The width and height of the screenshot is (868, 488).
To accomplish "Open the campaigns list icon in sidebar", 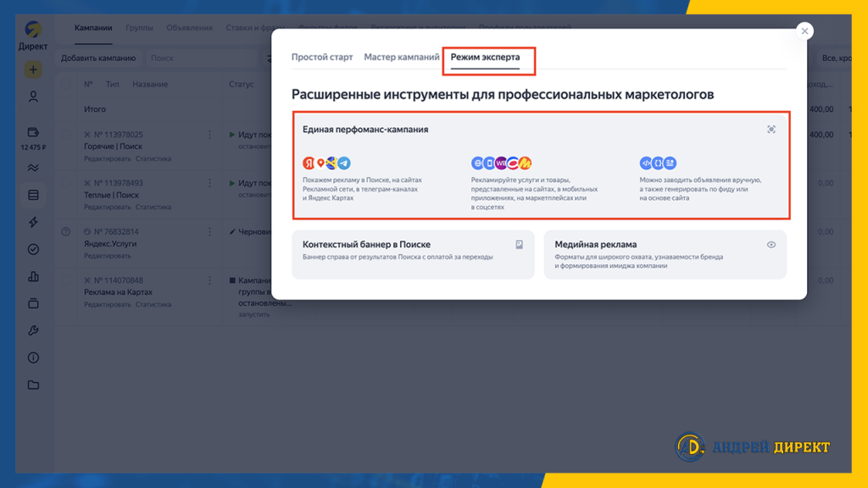I will pyautogui.click(x=33, y=195).
